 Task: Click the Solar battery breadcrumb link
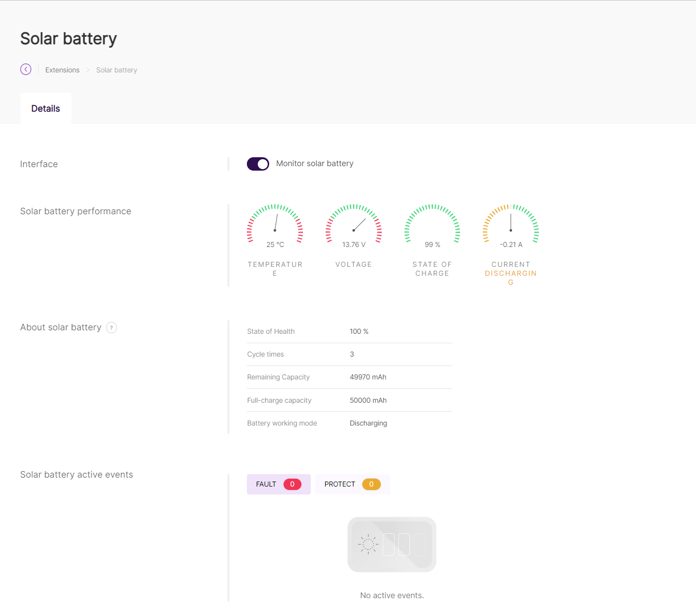(x=116, y=69)
